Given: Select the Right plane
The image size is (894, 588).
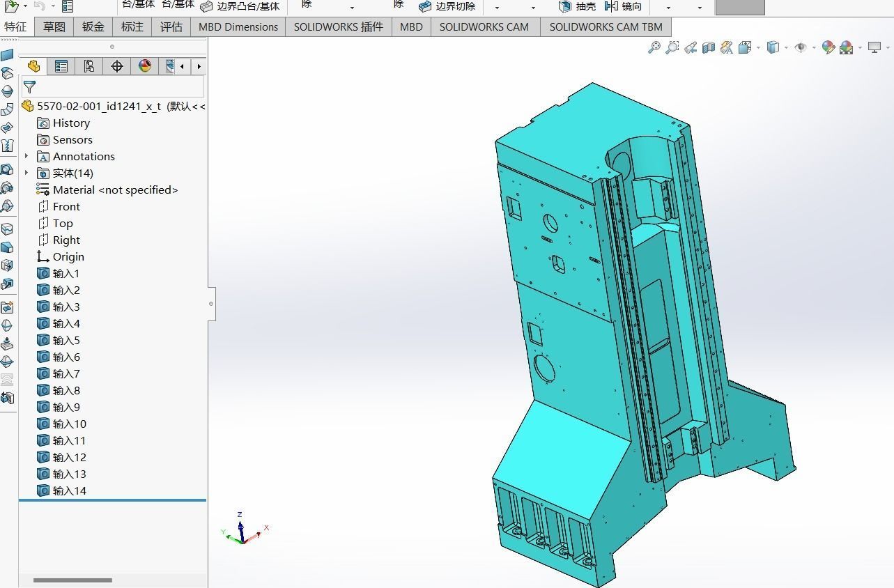Looking at the screenshot, I should (x=66, y=240).
